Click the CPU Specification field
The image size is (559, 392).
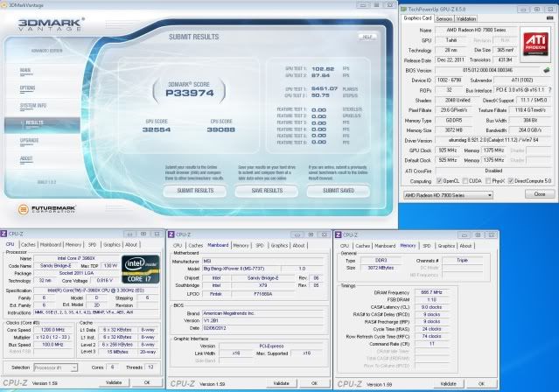(x=96, y=290)
